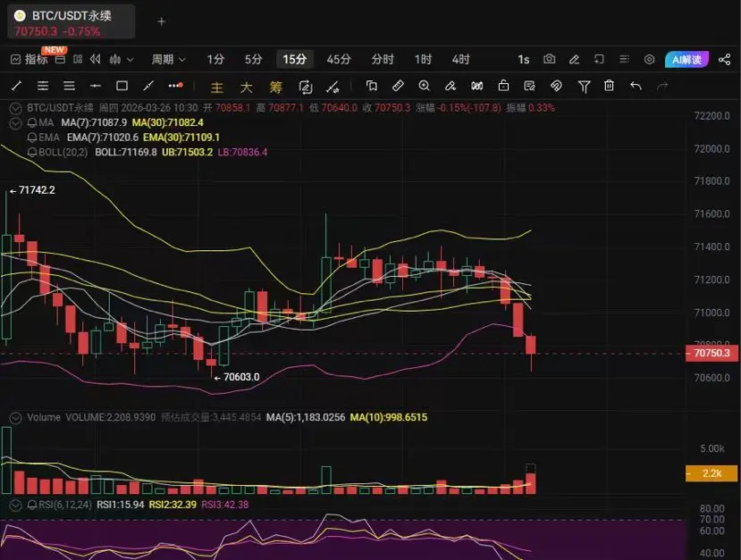Open the list lines icon in top bar

pos(624,59)
